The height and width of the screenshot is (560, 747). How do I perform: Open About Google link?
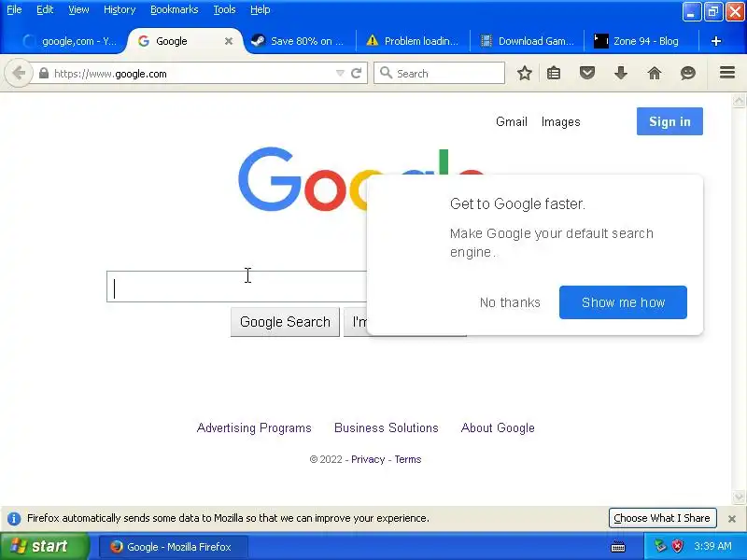[x=498, y=427]
